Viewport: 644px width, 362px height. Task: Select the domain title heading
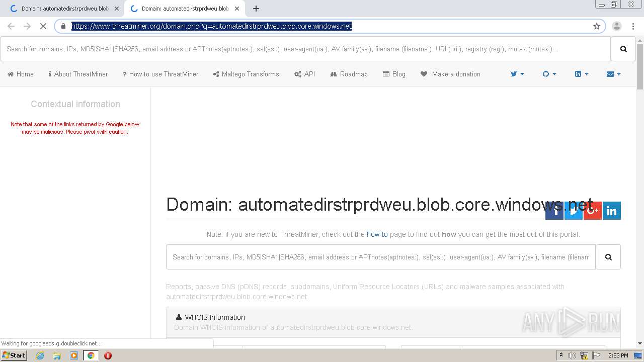pyautogui.click(x=379, y=204)
